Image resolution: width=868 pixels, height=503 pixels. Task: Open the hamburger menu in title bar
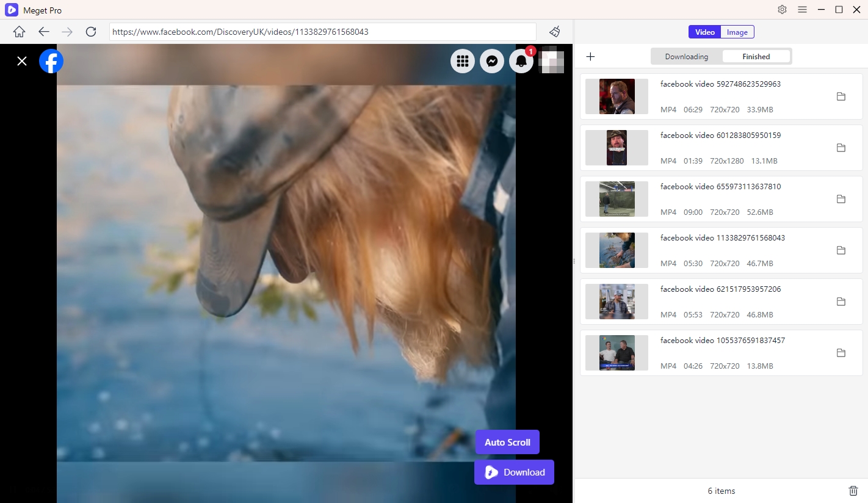[802, 10]
